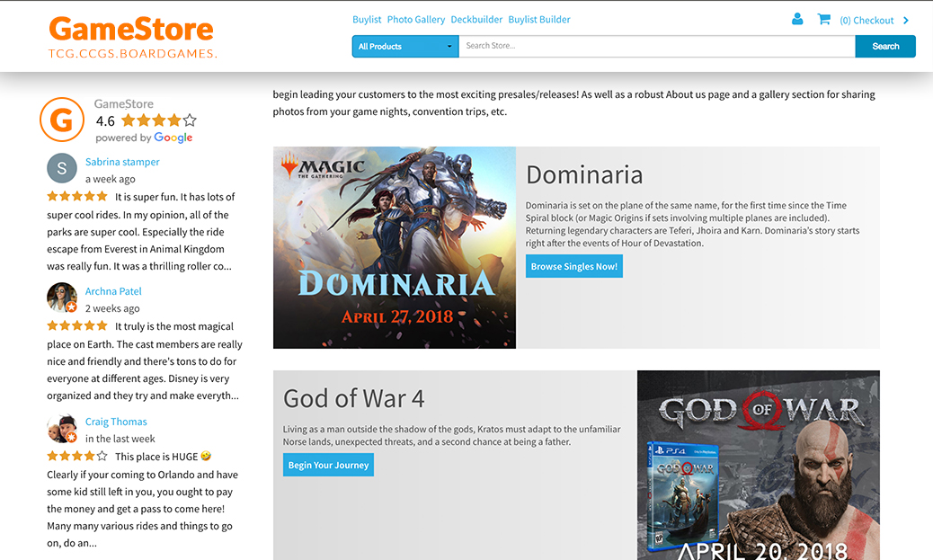The image size is (933, 560).
Task: Click Sabrina stamper's avatar circle
Action: (62, 168)
